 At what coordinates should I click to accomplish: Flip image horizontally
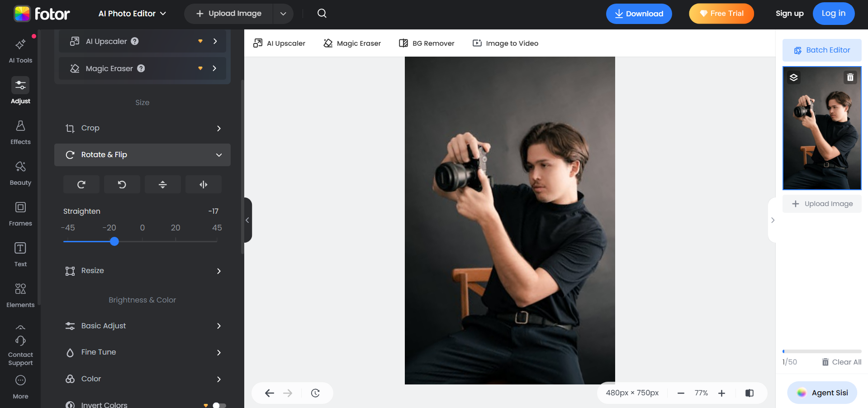[x=204, y=184]
